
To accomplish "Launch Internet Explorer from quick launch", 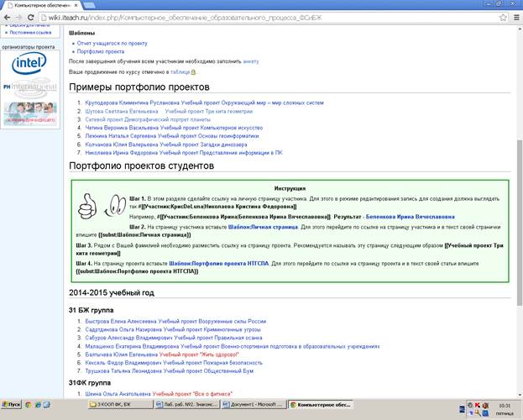I will 38,405.
